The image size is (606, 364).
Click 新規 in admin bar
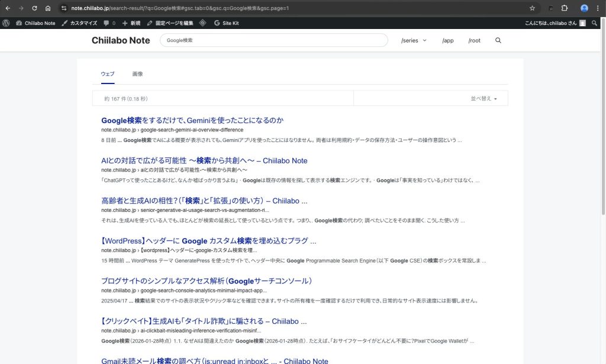[131, 23]
